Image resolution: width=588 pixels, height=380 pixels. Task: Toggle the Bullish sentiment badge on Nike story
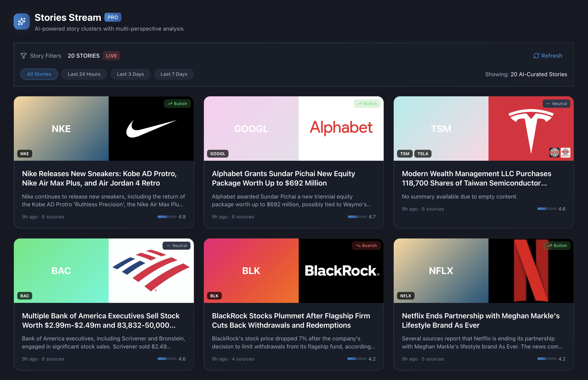coord(178,104)
